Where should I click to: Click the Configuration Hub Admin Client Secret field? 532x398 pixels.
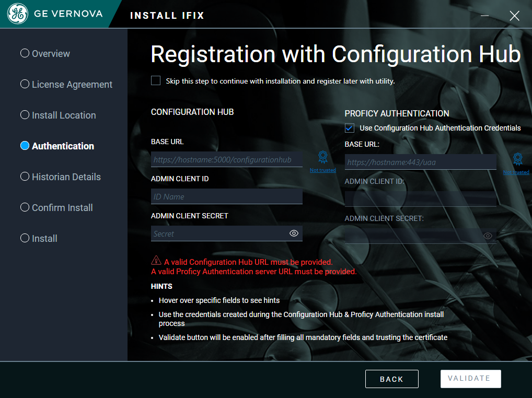click(227, 233)
